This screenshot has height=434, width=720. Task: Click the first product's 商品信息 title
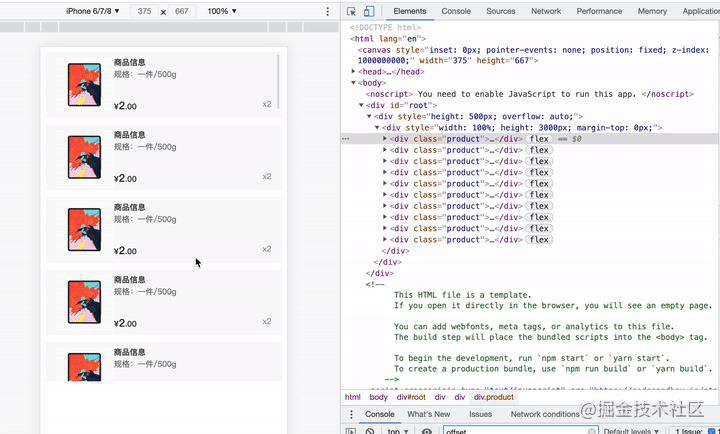pos(129,62)
